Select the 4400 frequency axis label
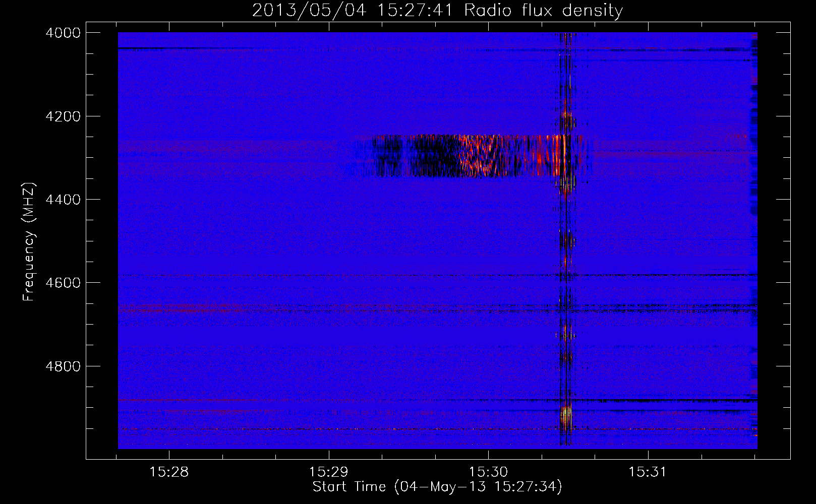The height and width of the screenshot is (504, 816). 63,200
